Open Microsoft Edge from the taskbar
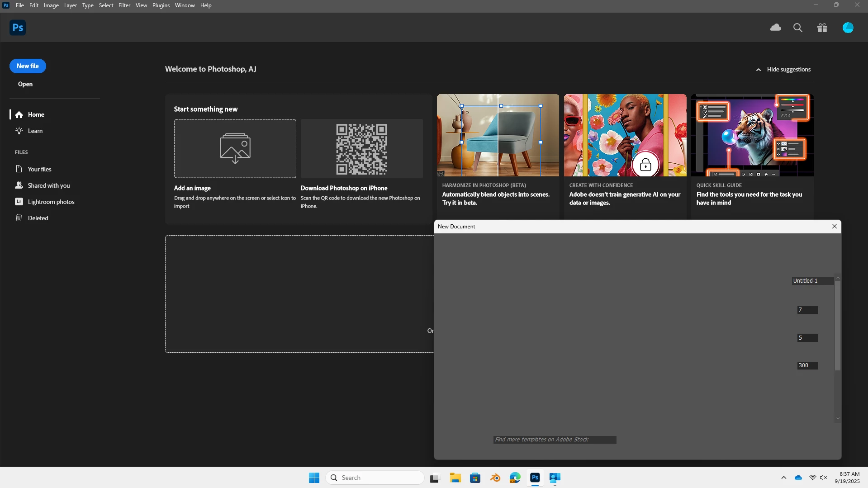This screenshot has height=488, width=868. 515,478
